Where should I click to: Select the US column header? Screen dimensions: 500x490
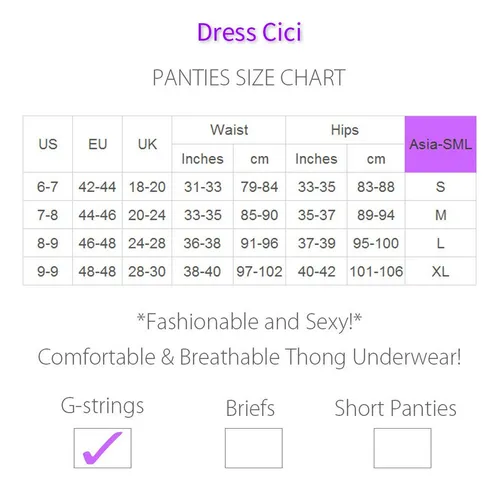click(x=48, y=144)
